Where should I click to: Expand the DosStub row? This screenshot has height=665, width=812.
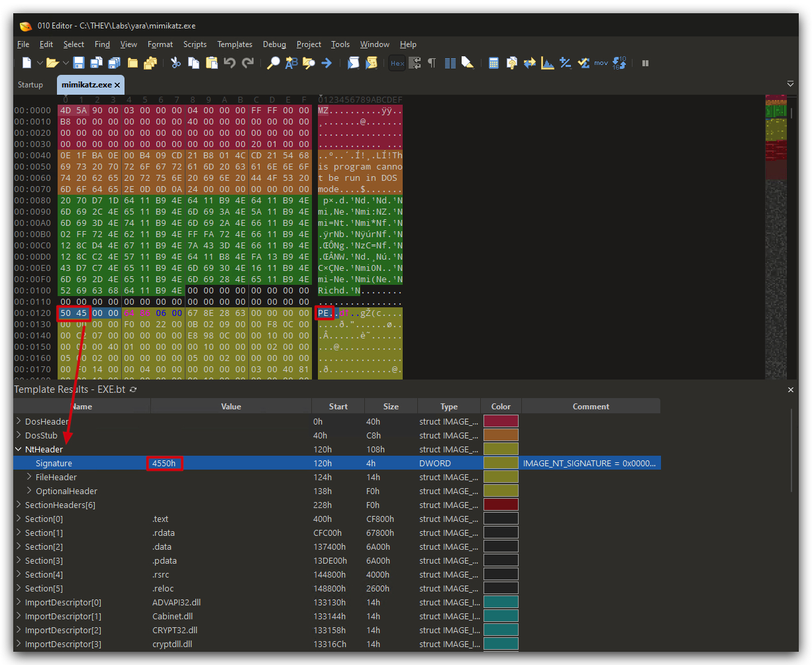point(18,435)
